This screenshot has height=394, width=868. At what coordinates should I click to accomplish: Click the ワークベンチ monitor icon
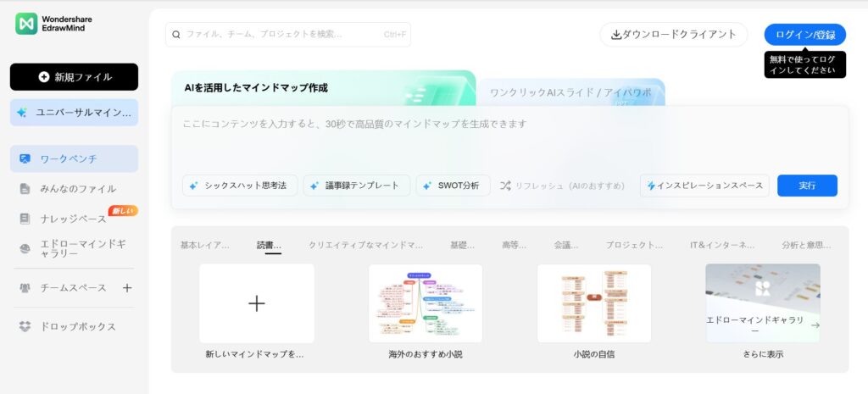click(x=25, y=158)
